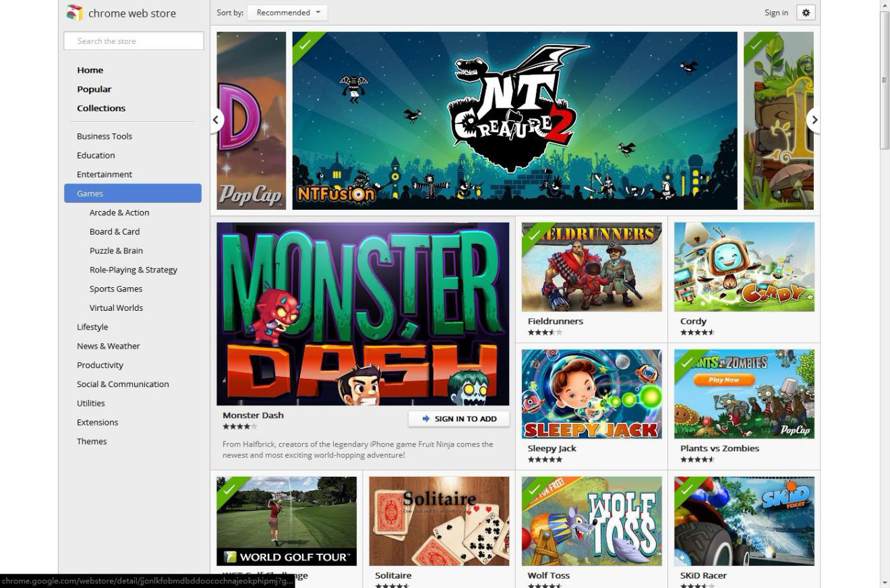Viewport: 890px width, 588px height.
Task: Click the vertical scrollbar thumb
Action: coord(885,80)
